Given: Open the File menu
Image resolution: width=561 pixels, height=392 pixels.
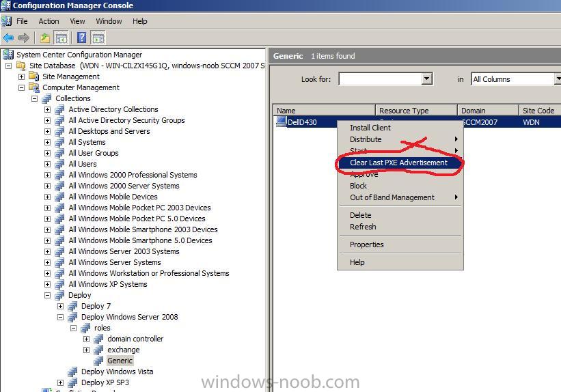Looking at the screenshot, I should (22, 21).
